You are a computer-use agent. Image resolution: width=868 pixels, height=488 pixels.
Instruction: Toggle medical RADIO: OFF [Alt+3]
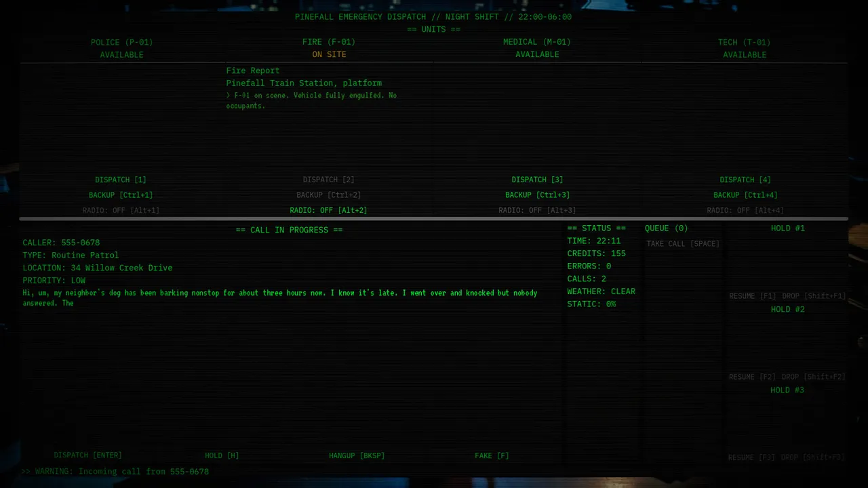tap(537, 211)
